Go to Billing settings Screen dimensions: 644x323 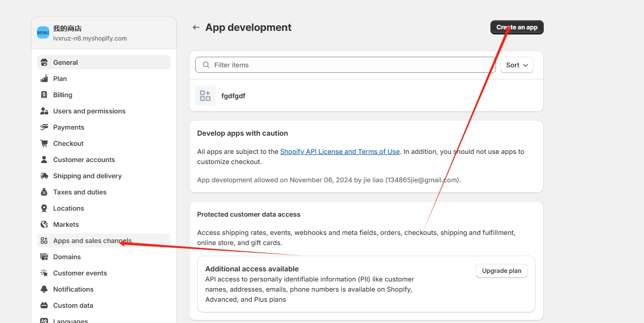(104, 95)
